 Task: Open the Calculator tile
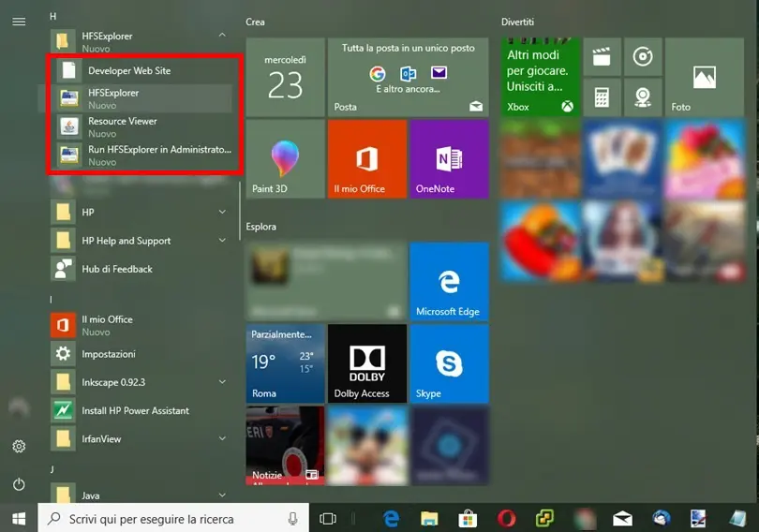pos(602,97)
